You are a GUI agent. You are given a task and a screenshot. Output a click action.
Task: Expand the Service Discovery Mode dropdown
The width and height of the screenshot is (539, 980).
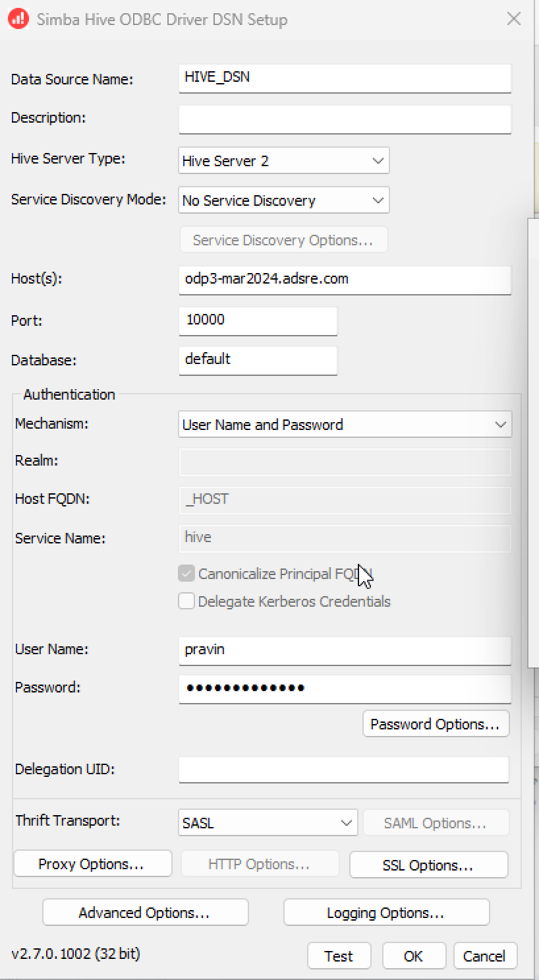284,200
